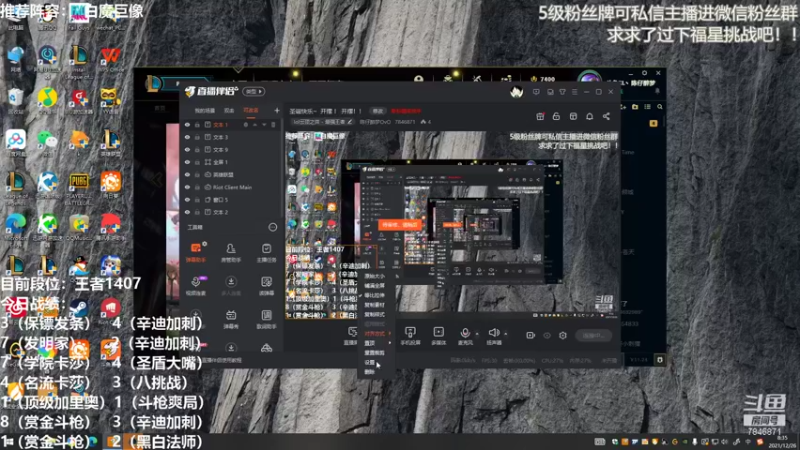
Task: Click the record video icon in bottom bar
Action: click(531, 335)
